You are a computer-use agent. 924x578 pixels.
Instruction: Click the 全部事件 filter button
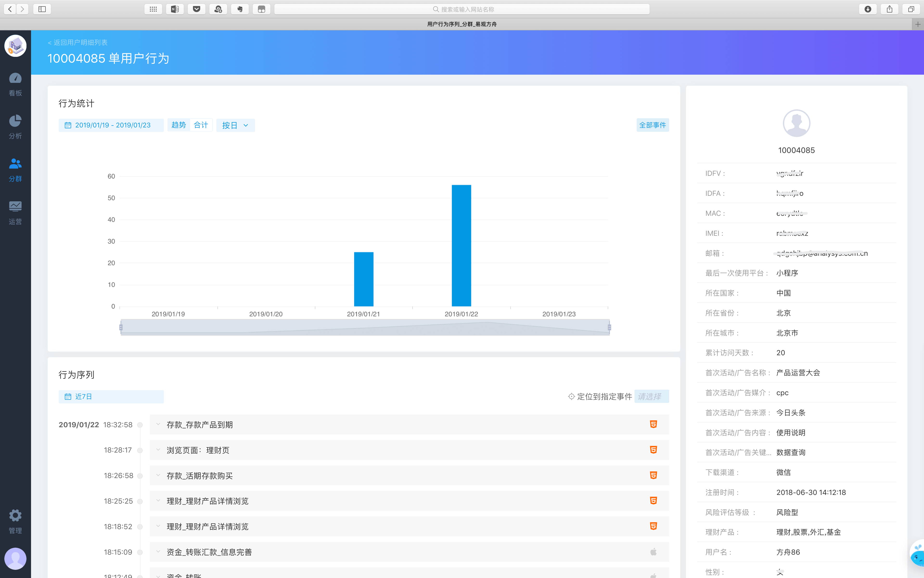[x=653, y=125]
